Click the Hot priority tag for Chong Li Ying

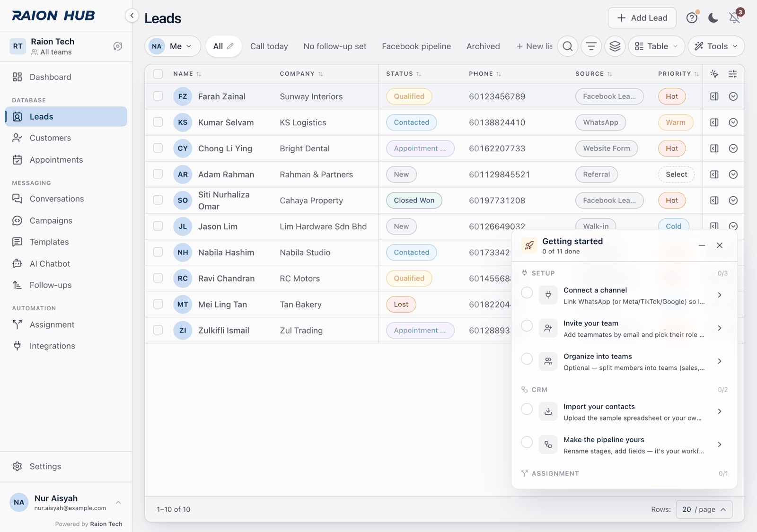672,148
